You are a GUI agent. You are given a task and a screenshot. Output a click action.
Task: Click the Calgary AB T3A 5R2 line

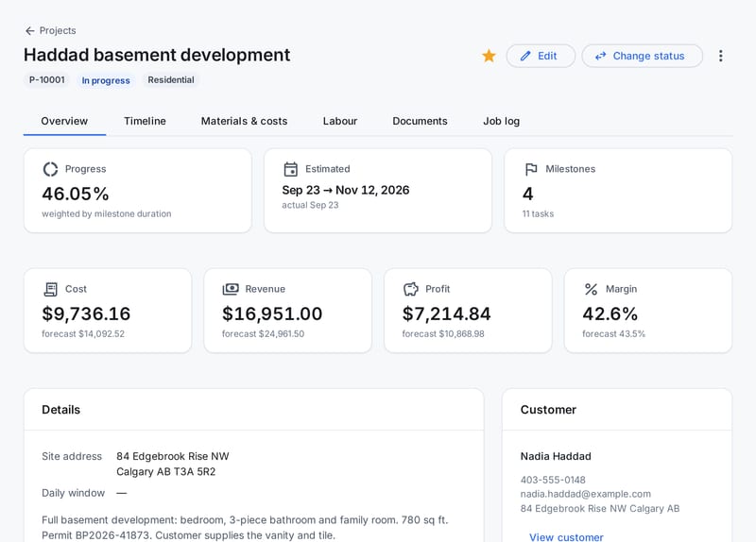166,472
